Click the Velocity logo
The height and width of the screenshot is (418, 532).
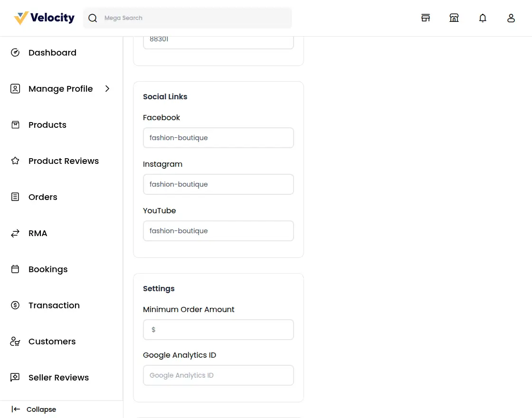tap(43, 18)
